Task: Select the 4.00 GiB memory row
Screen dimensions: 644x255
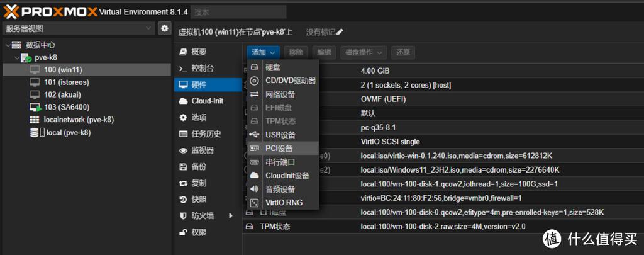Action: click(x=443, y=71)
